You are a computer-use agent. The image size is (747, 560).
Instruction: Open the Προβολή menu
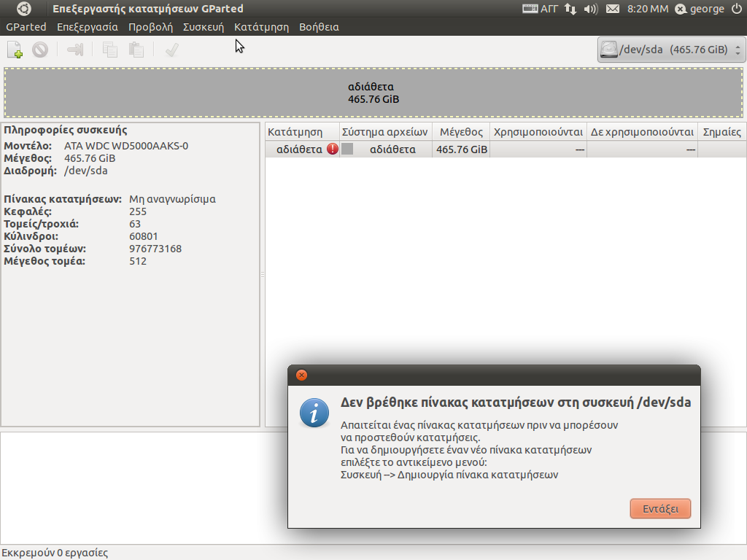point(150,27)
